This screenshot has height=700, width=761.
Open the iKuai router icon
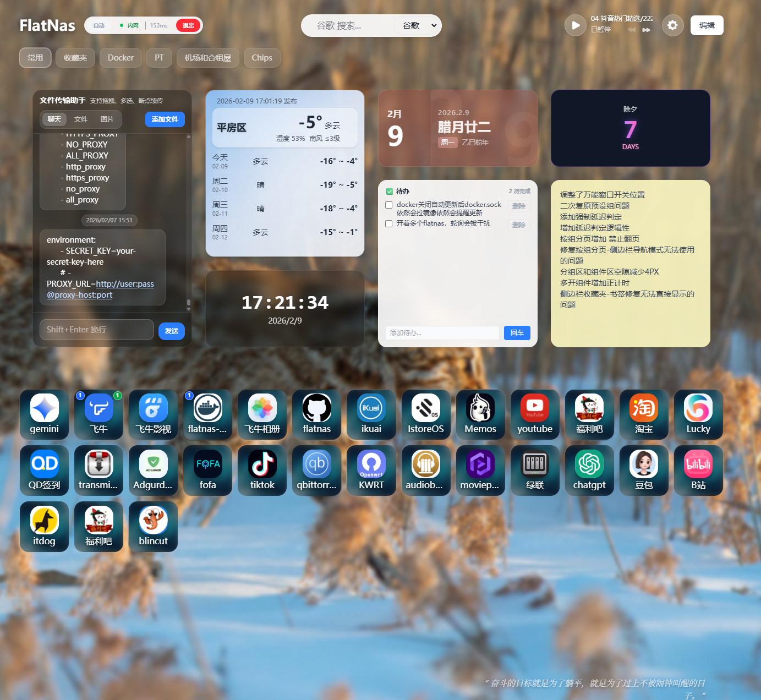[x=371, y=414]
